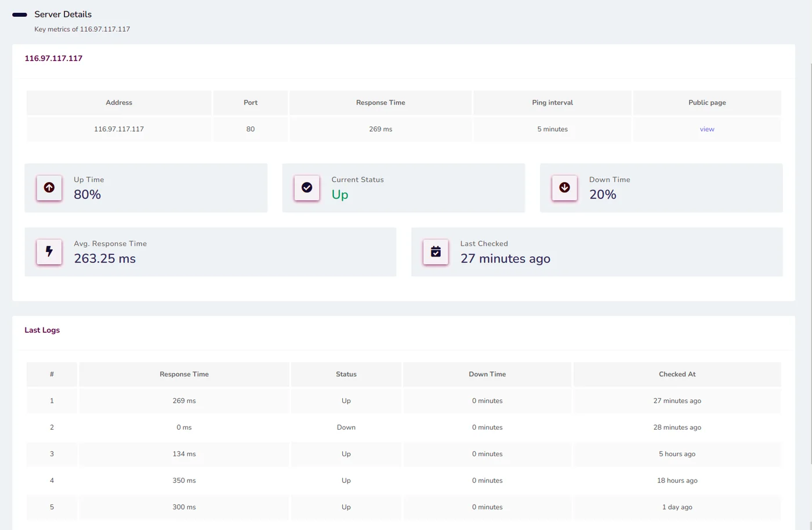The height and width of the screenshot is (530, 812).
Task: Click the '263.25 ms' average value
Action: 104,258
